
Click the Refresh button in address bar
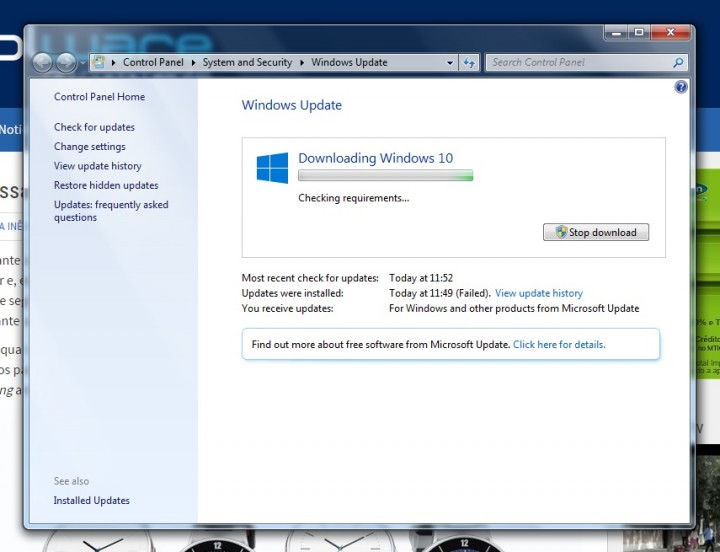click(469, 63)
